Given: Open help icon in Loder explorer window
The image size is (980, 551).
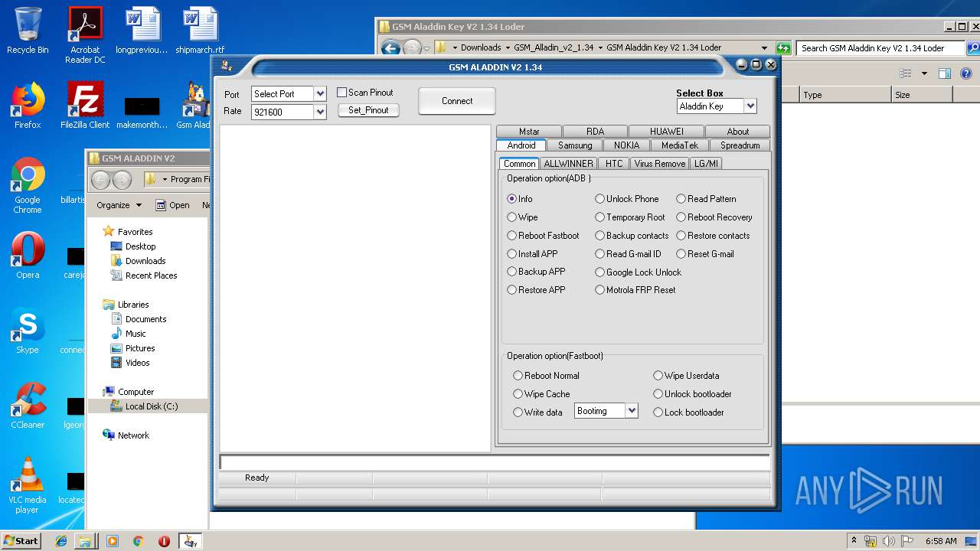Looking at the screenshot, I should point(966,73).
